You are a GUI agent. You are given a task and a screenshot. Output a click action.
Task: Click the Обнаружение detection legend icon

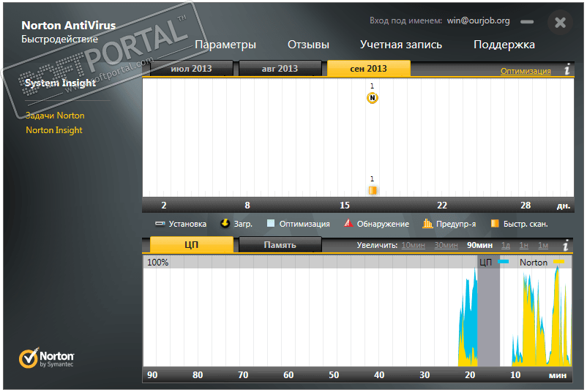point(348,223)
